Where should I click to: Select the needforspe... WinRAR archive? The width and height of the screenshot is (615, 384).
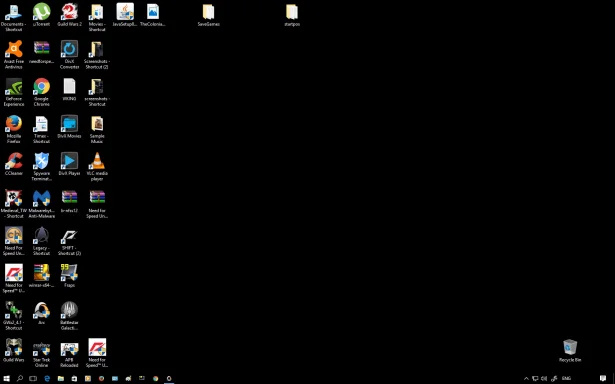click(x=42, y=52)
